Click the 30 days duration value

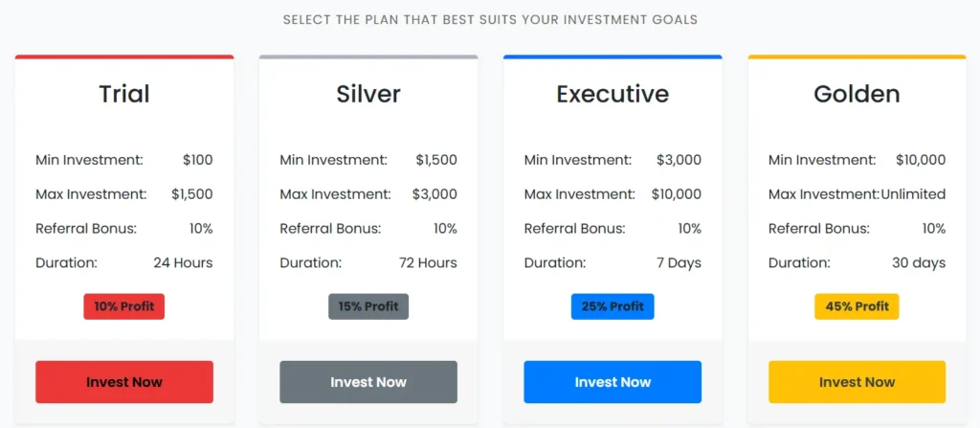click(919, 262)
